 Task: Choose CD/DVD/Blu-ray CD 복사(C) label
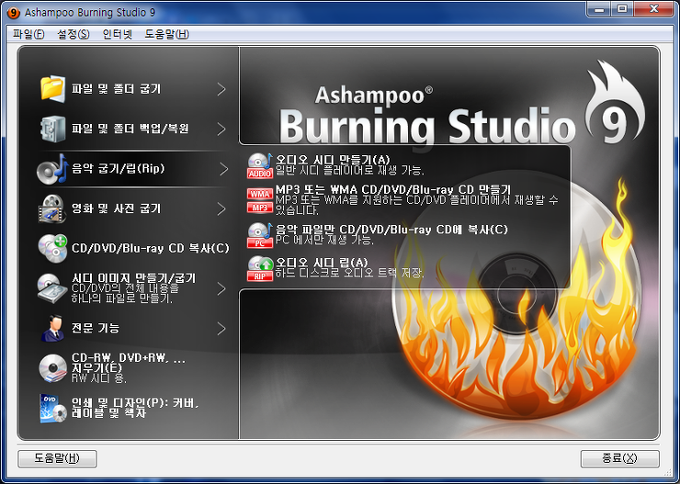coord(150,248)
